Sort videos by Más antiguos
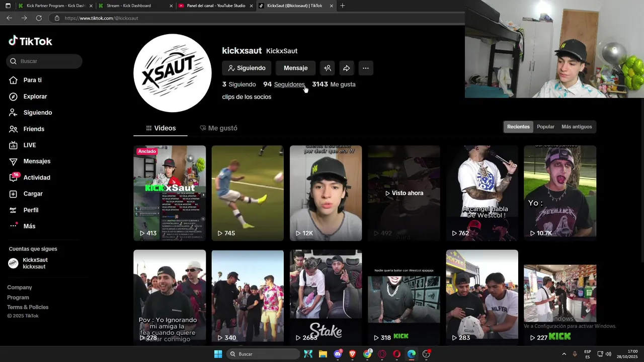Viewport: 644px width, 362px height. click(577, 127)
